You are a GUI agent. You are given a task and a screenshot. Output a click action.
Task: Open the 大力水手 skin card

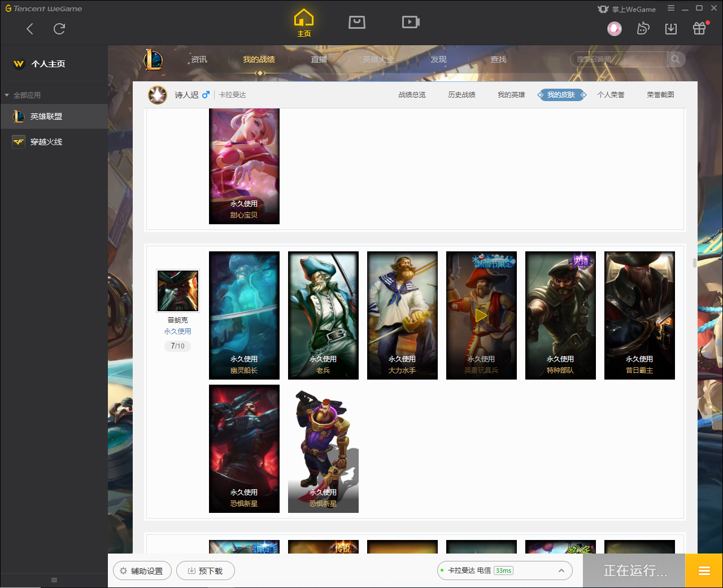402,315
